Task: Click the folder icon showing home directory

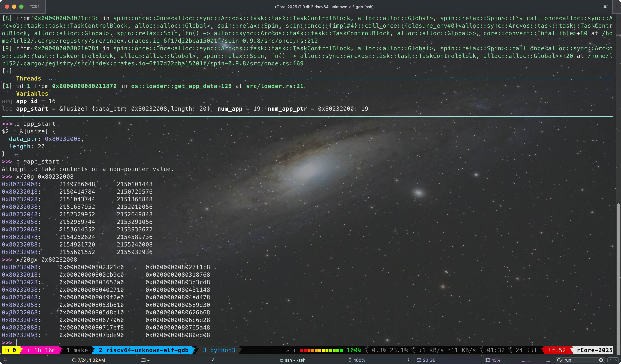Action: 143,360
